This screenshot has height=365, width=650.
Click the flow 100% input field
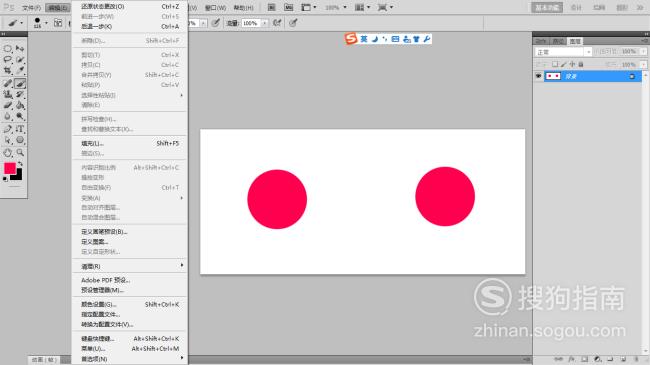[x=251, y=23]
